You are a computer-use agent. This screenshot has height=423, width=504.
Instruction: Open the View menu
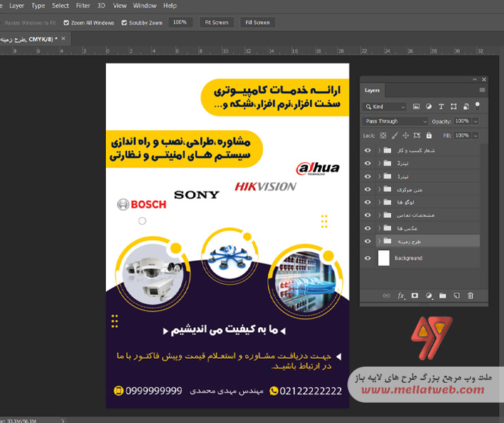tap(120, 6)
